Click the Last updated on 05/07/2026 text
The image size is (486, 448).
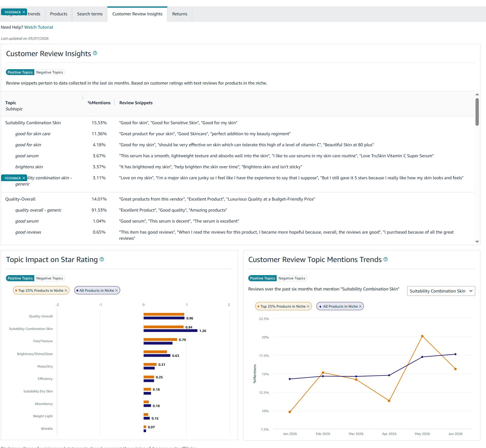click(25, 38)
